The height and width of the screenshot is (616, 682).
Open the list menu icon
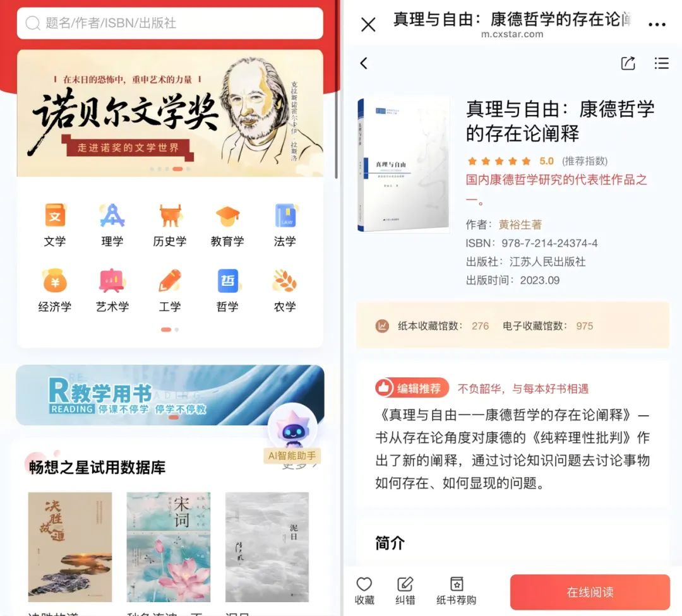(x=662, y=64)
